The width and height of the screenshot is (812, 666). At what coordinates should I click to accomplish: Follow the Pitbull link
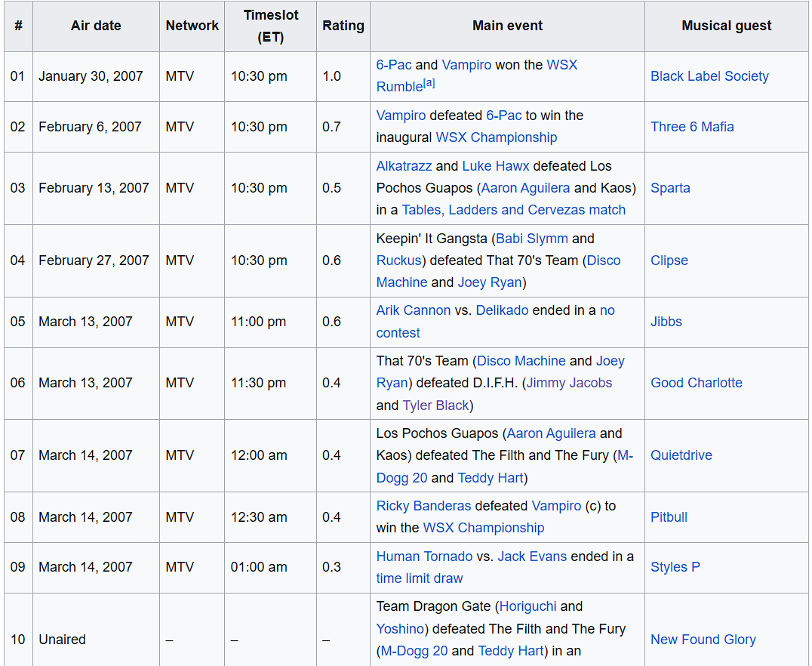669,516
